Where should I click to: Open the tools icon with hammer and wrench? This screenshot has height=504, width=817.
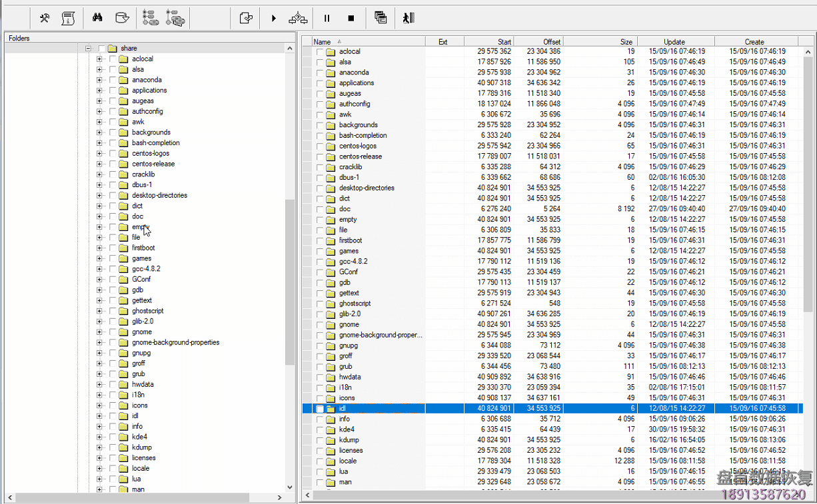coord(44,17)
